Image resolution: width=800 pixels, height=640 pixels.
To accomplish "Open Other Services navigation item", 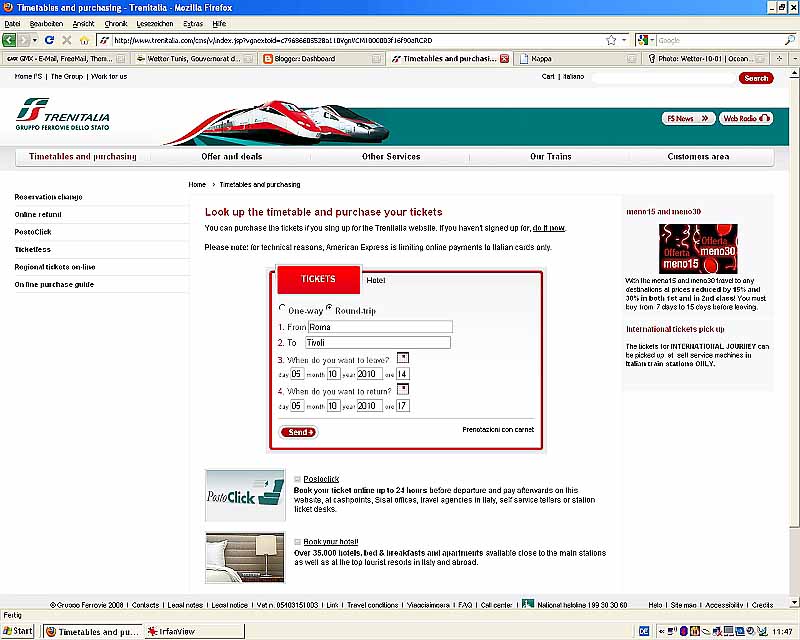I will 391,157.
